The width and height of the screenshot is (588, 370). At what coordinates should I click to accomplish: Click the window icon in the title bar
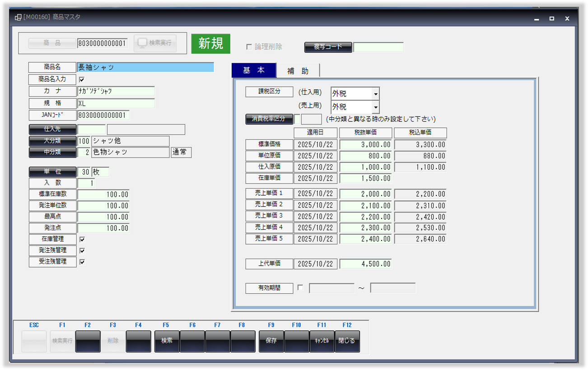[18, 18]
